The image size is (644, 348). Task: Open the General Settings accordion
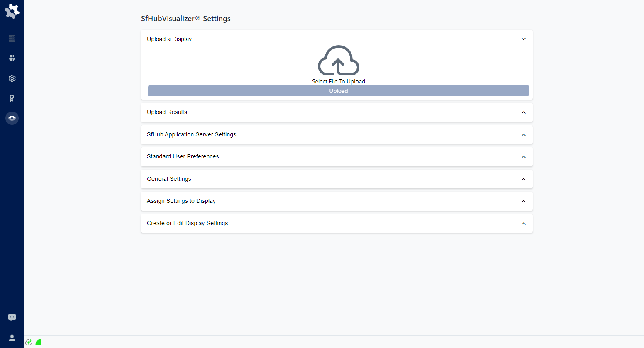[x=523, y=179]
